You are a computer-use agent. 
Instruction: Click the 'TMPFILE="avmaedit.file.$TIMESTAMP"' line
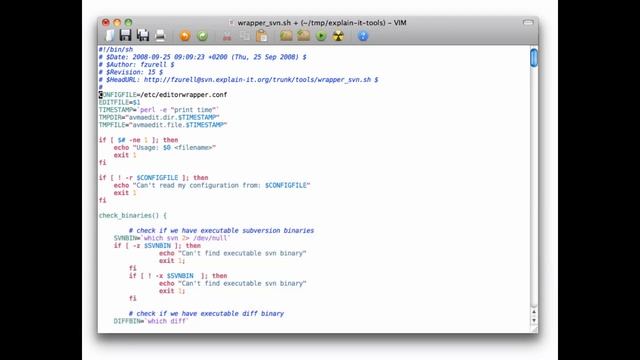click(162, 125)
